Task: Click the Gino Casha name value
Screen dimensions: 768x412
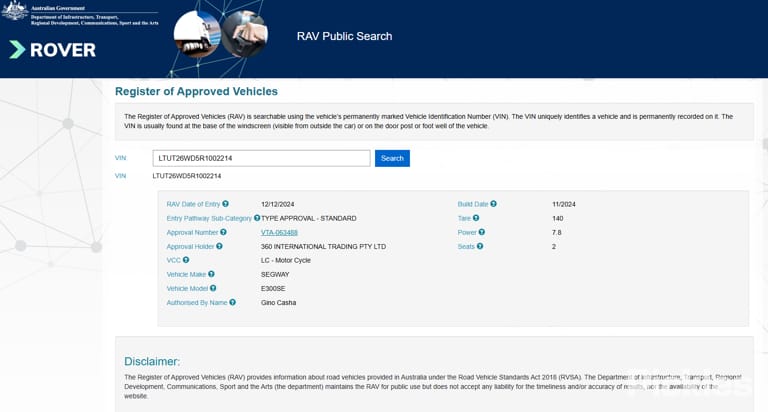Action: tap(279, 303)
